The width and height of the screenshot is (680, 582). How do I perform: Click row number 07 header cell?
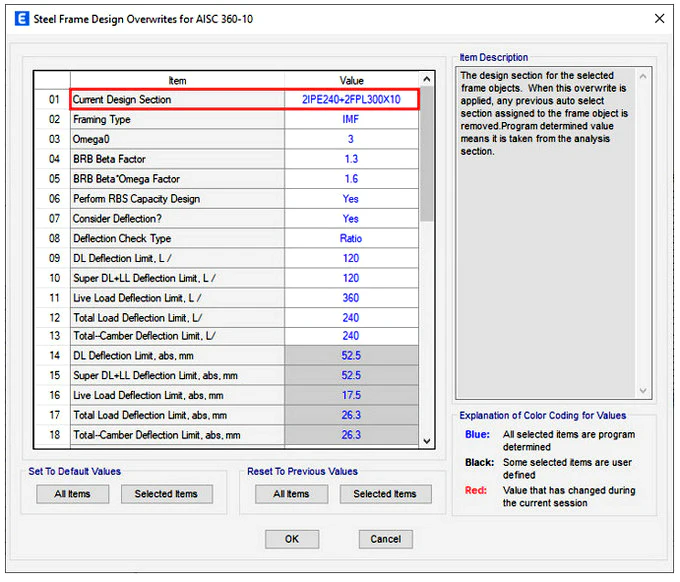[53, 219]
